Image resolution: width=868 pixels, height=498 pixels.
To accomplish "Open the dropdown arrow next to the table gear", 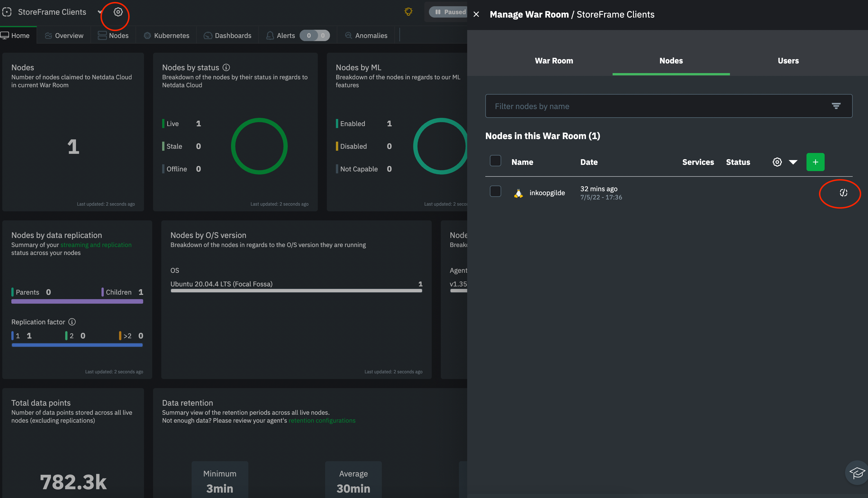I will (x=794, y=162).
